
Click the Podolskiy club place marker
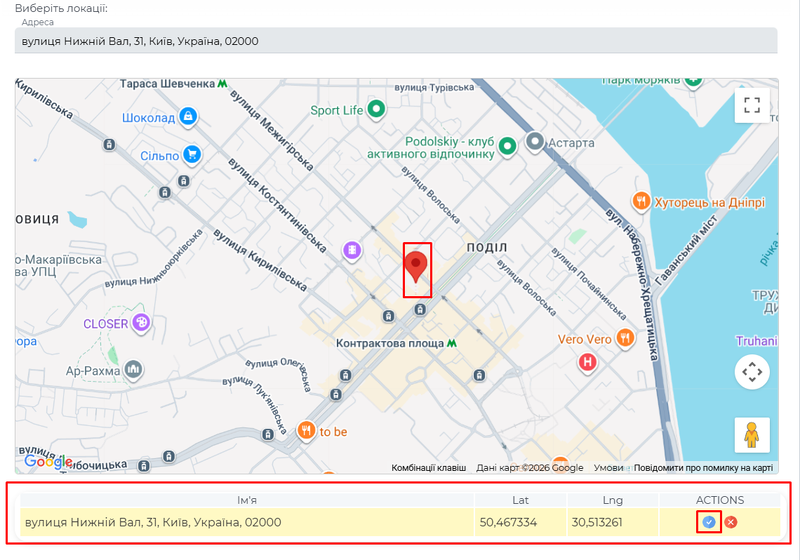click(507, 147)
